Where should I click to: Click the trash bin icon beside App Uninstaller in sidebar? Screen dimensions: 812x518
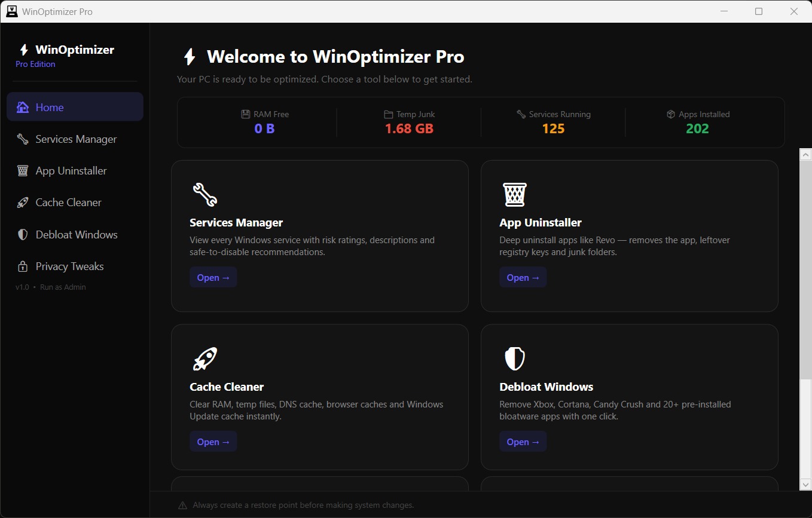23,171
